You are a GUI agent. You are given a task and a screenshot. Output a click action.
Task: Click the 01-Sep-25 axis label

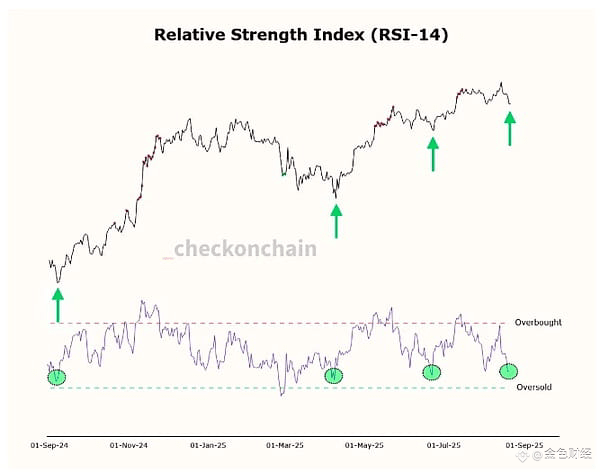(x=524, y=445)
